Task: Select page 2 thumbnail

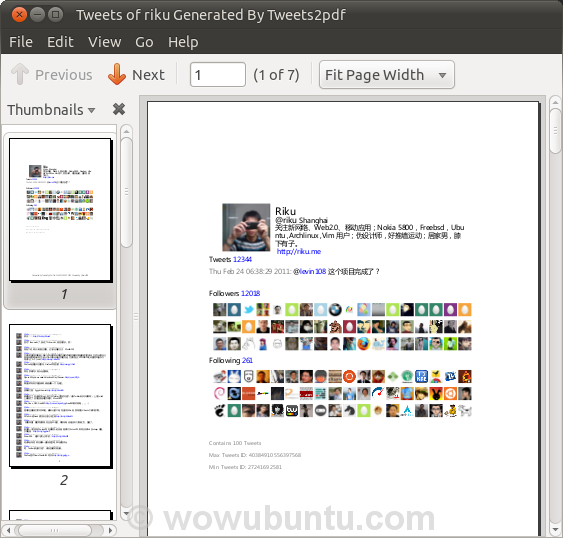Action: pos(60,396)
